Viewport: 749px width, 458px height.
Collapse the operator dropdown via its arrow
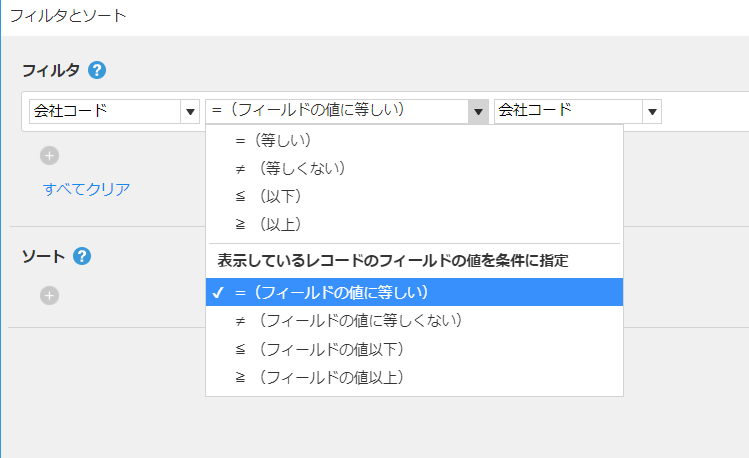(x=478, y=112)
